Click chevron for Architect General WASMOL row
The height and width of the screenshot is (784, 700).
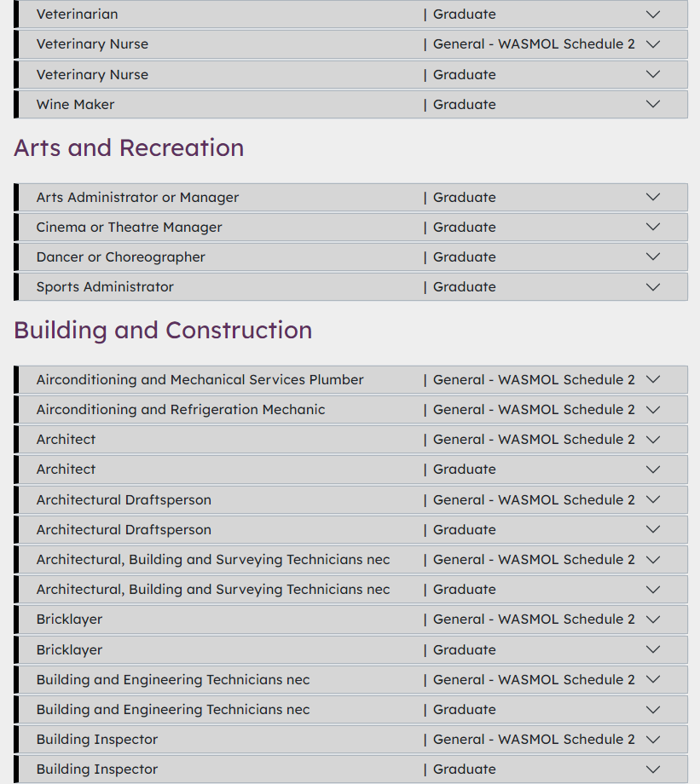(x=653, y=440)
